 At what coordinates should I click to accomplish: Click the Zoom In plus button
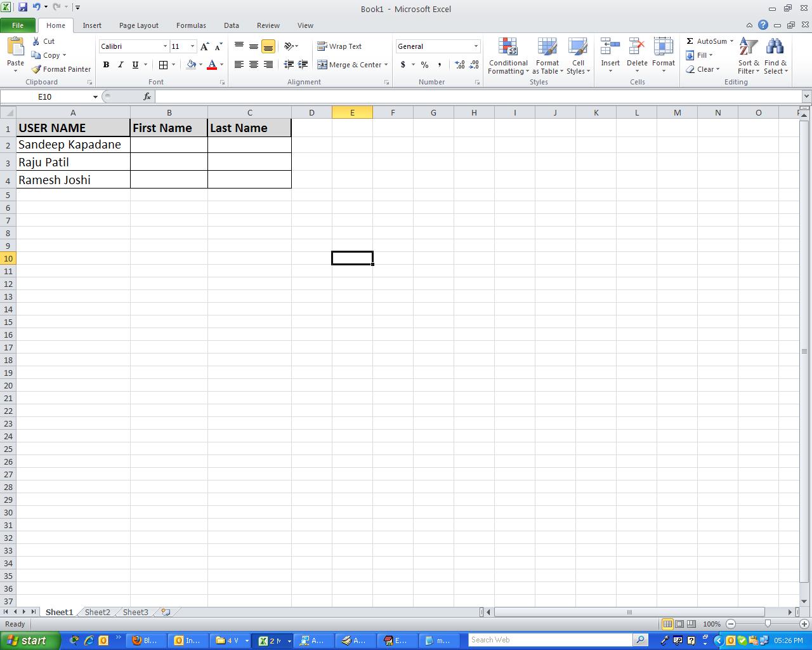[x=805, y=624]
